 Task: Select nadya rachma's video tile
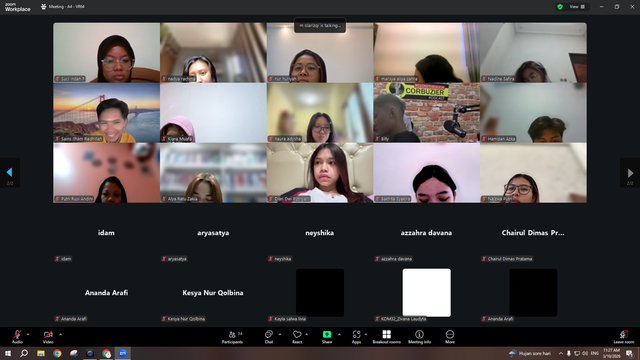click(213, 53)
